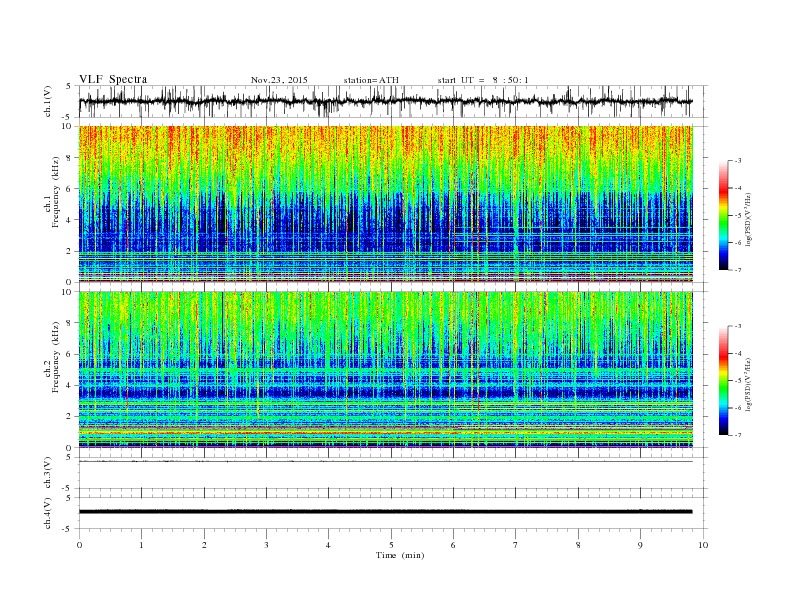The image size is (792, 612).
Task: Click the ch.1 spectrogram panel
Action: coord(385,204)
